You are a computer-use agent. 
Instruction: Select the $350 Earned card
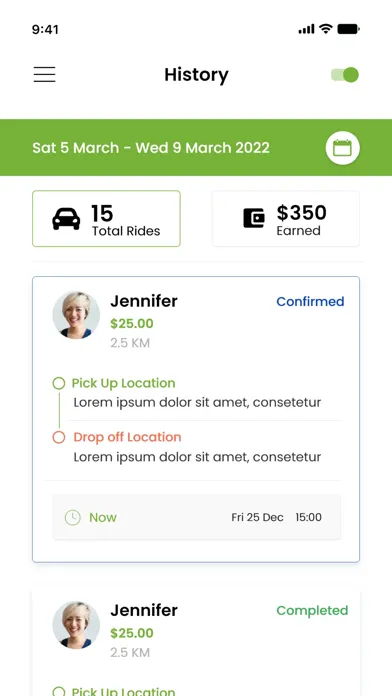pos(285,218)
